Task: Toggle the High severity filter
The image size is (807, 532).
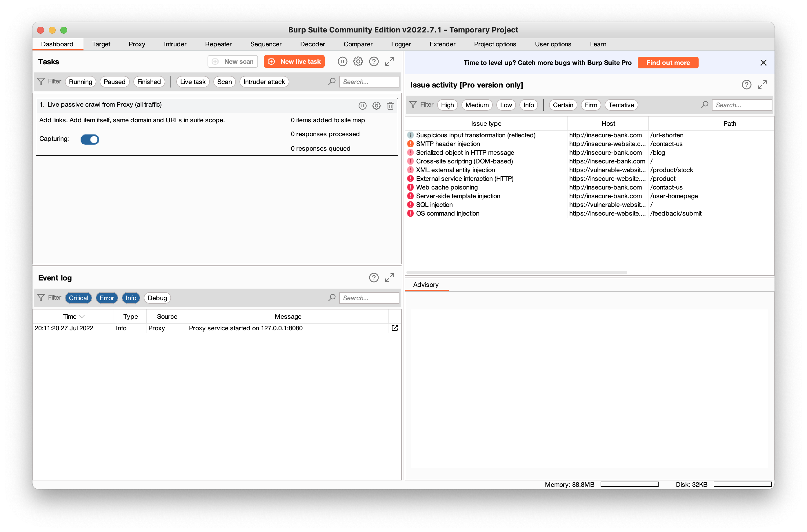Action: click(x=447, y=105)
